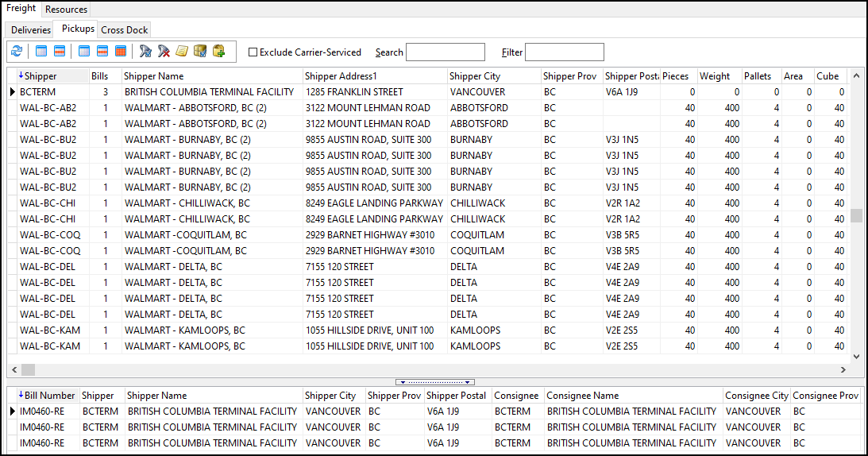Click the down arrow of vertical scrollbar
The image size is (868, 456).
[856, 355]
